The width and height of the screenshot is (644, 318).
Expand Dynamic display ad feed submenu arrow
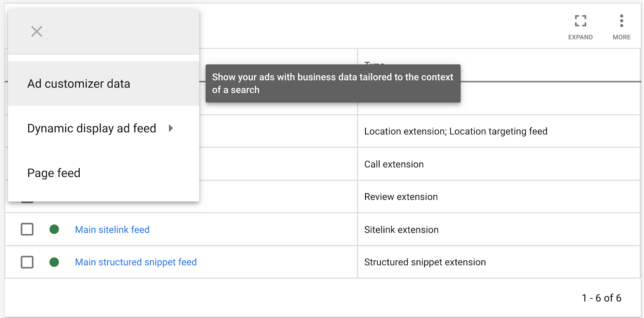click(x=171, y=128)
